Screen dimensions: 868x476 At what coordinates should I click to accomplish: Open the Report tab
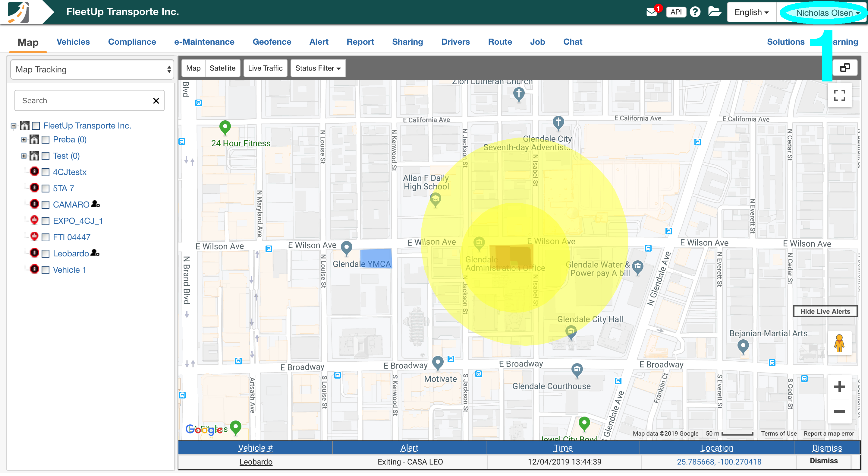coord(360,42)
